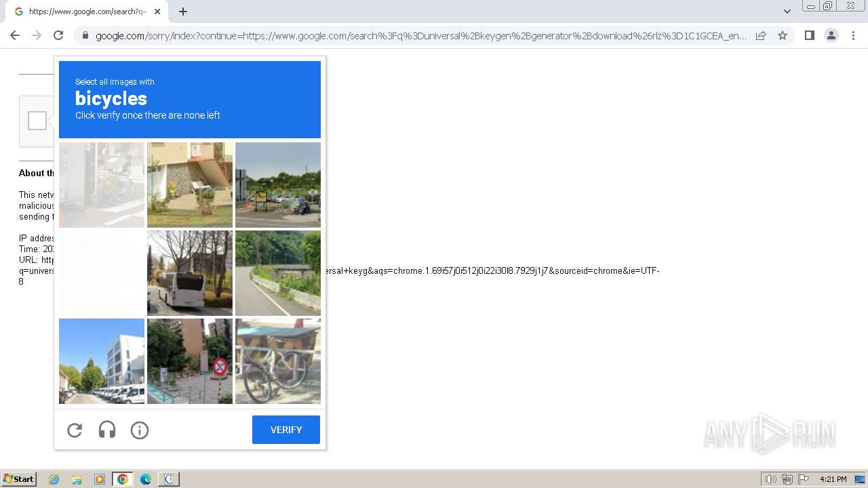Switch to Chrome taskbar icon

(x=123, y=479)
